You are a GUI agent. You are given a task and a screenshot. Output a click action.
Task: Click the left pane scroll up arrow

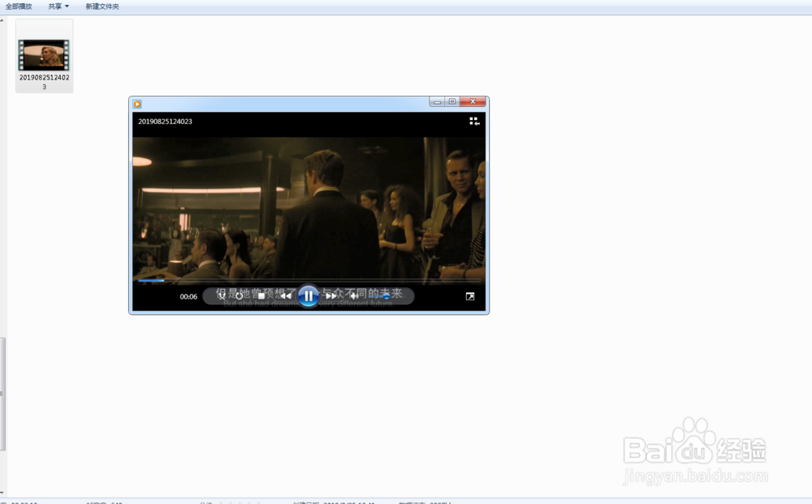2,20
